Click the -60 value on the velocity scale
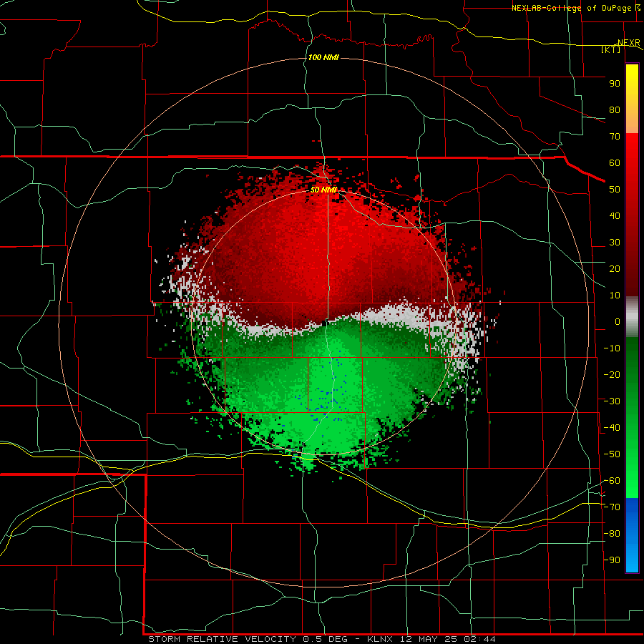Image resolution: width=644 pixels, height=644 pixels. pos(612,481)
